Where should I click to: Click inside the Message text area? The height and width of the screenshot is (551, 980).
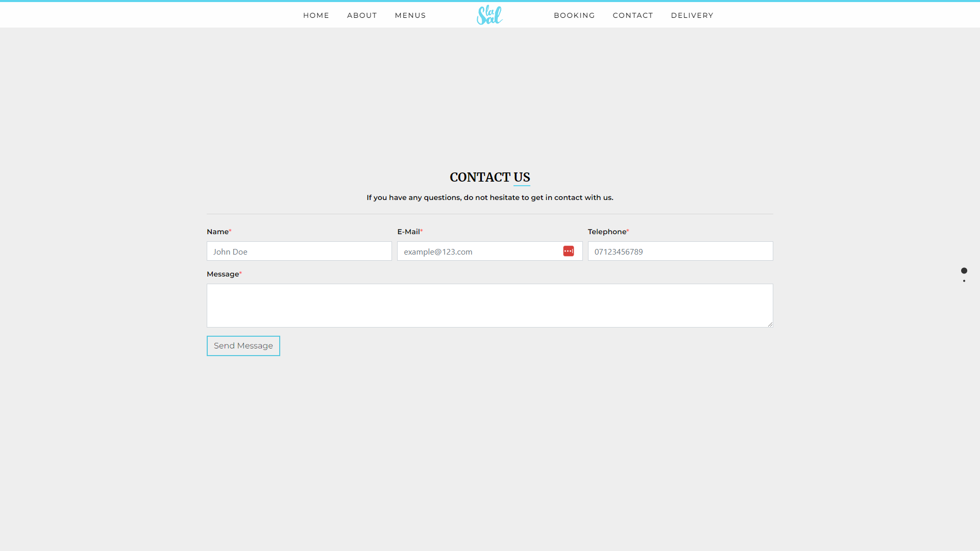pyautogui.click(x=489, y=305)
